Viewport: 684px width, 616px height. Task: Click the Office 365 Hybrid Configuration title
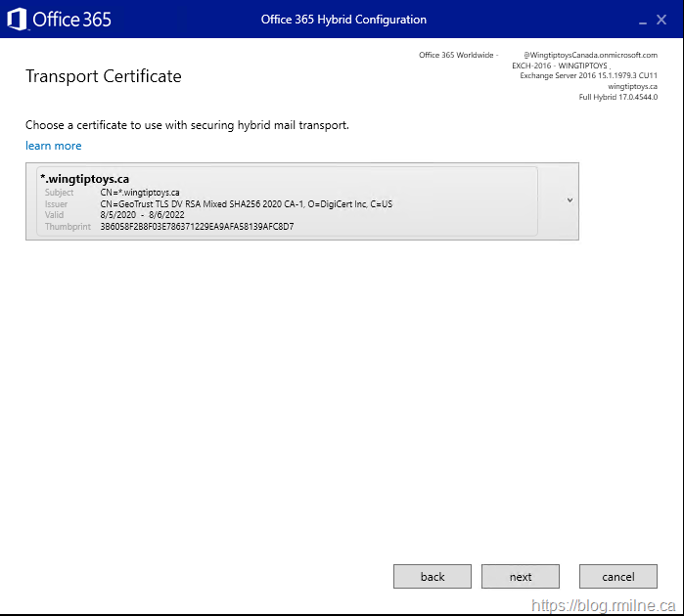[x=343, y=20]
